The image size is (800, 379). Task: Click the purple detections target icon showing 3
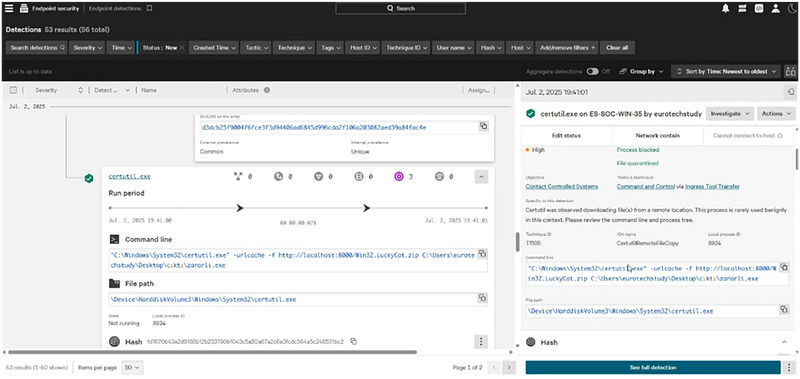(x=399, y=176)
